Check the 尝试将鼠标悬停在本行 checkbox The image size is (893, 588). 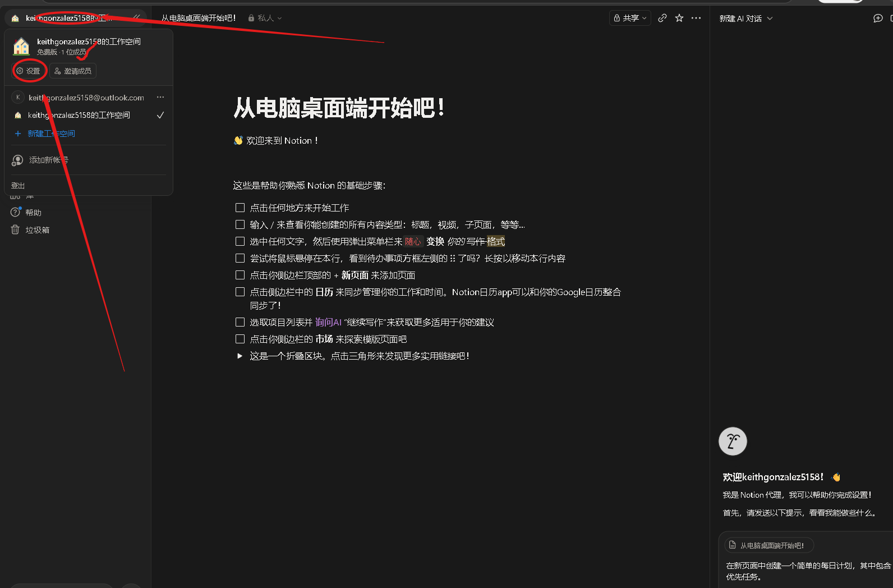pyautogui.click(x=240, y=258)
